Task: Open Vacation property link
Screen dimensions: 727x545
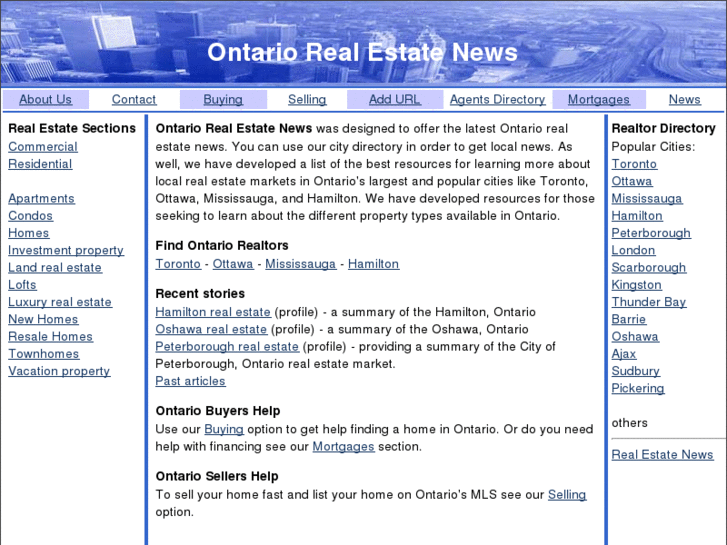Action: pyautogui.click(x=59, y=371)
